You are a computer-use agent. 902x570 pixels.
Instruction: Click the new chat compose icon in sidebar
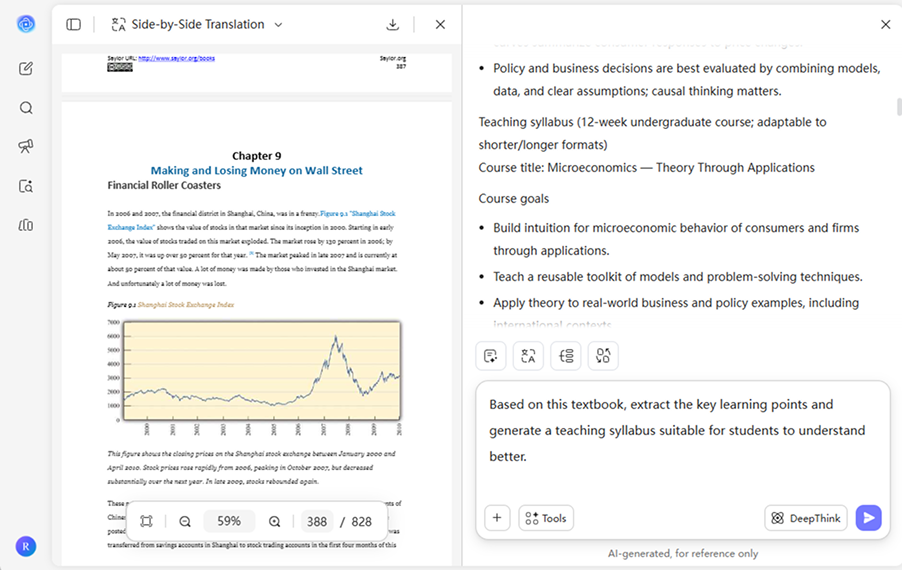[x=26, y=69]
